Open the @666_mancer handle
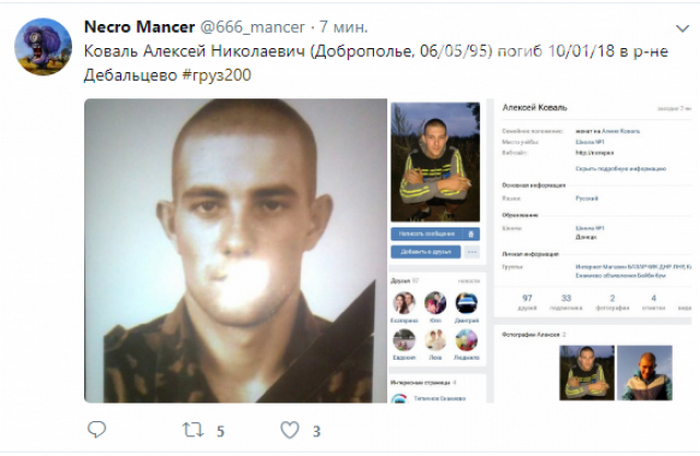The height and width of the screenshot is (456, 700). tap(252, 27)
